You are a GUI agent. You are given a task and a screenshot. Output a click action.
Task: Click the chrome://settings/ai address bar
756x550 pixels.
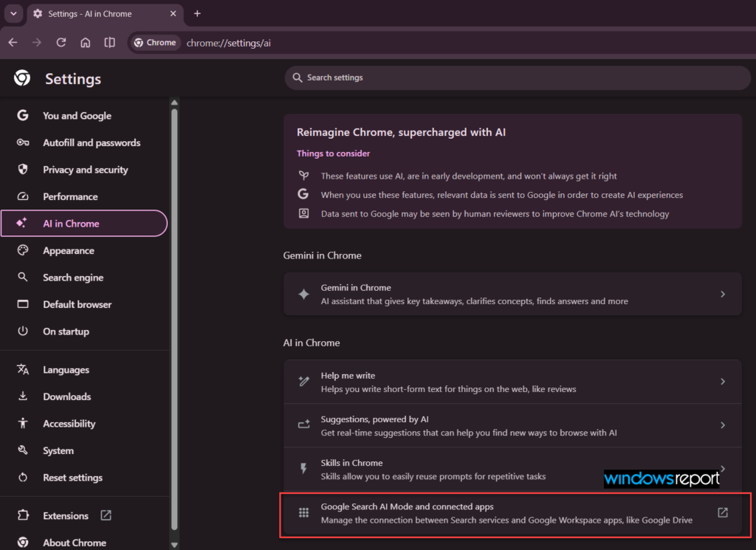(x=463, y=43)
